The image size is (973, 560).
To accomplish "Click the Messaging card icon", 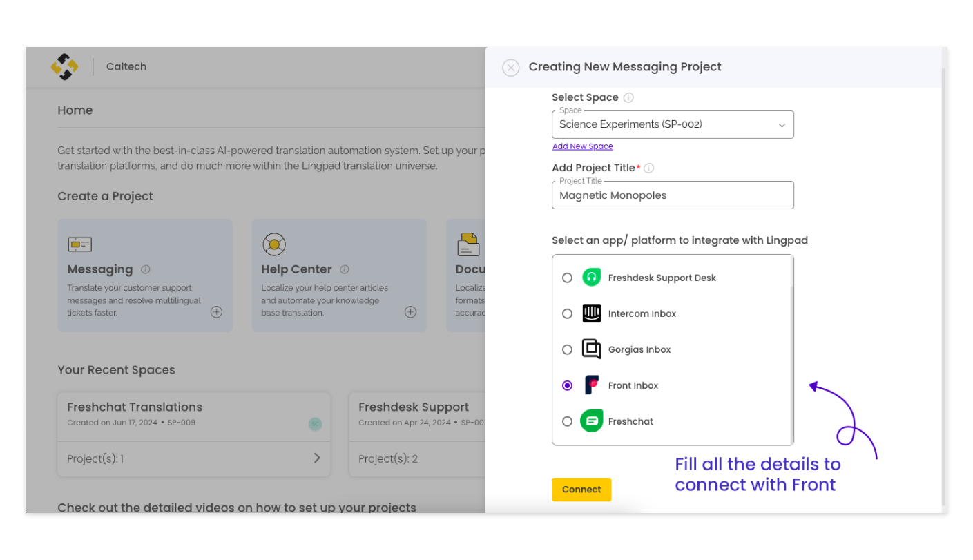I will [x=80, y=244].
